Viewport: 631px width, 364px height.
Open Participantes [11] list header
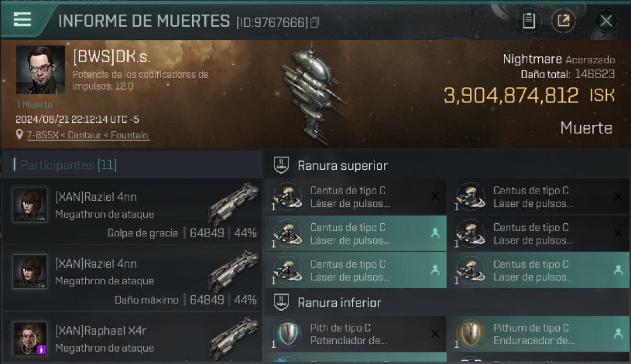click(68, 165)
